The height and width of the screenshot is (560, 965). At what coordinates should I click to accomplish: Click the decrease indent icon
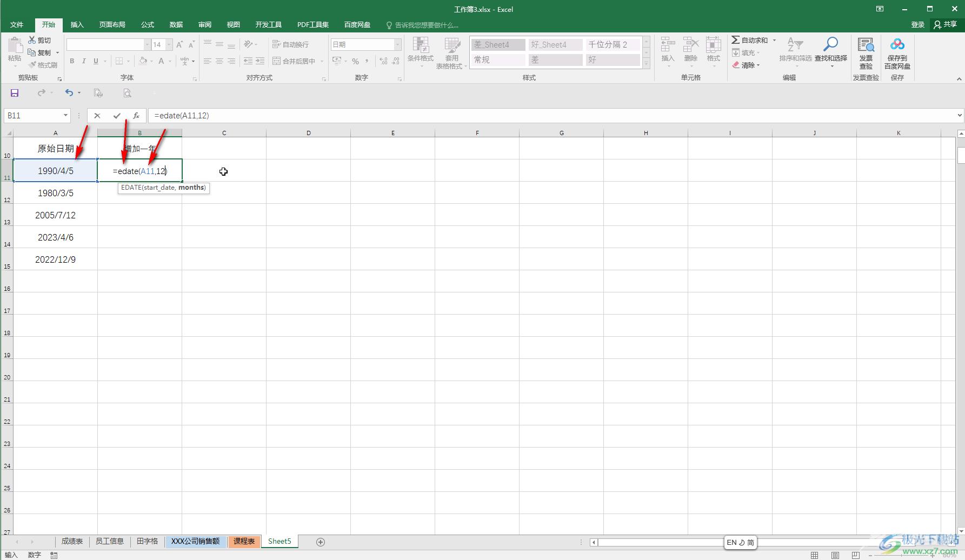tap(248, 61)
